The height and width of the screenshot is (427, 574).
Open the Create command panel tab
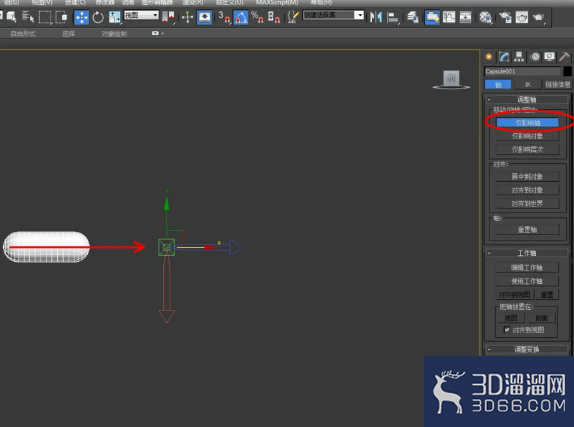coord(489,56)
